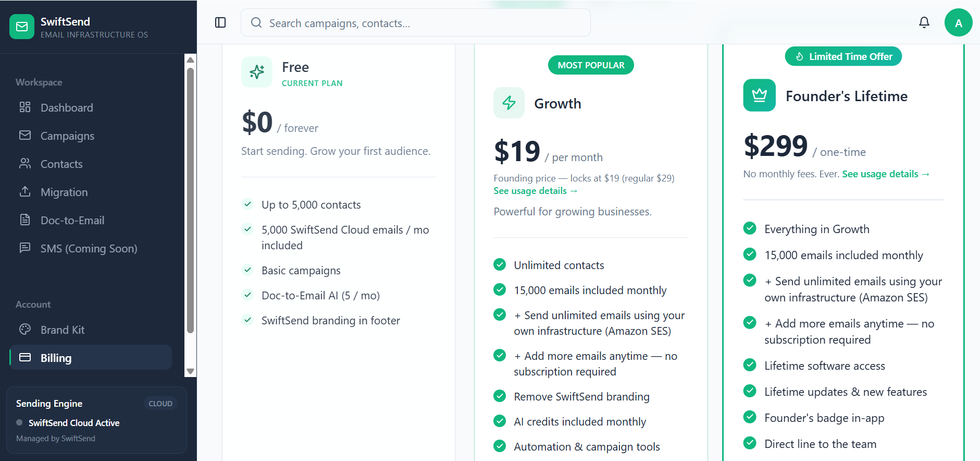980x461 pixels.
Task: Click the 'Sending Engine' heading
Action: (x=49, y=404)
